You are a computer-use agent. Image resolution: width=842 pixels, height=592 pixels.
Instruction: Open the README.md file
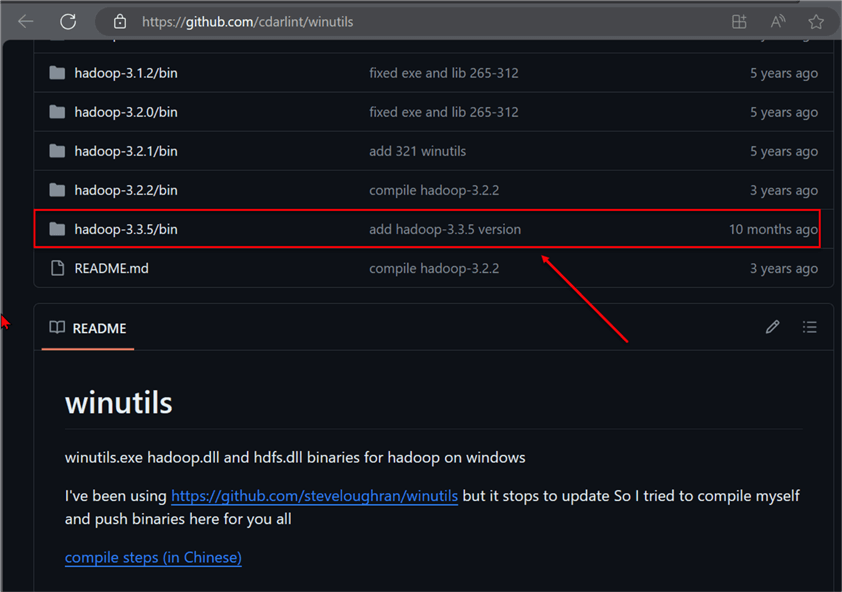[111, 269]
